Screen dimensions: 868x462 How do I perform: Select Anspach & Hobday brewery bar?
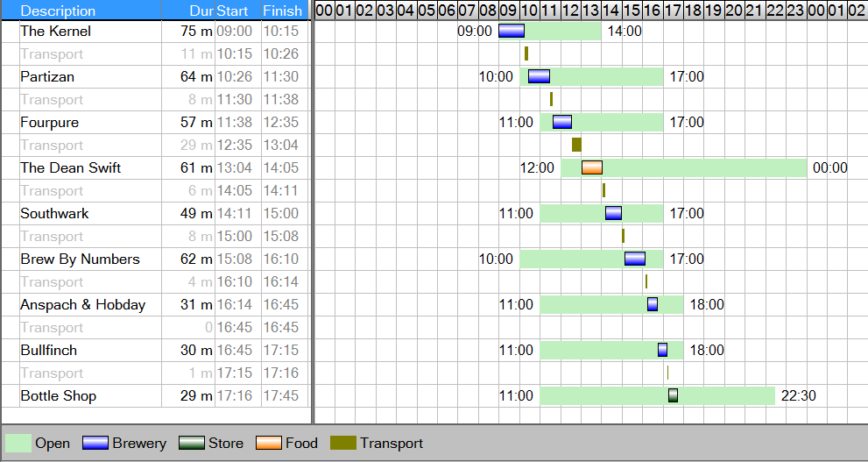tap(653, 304)
